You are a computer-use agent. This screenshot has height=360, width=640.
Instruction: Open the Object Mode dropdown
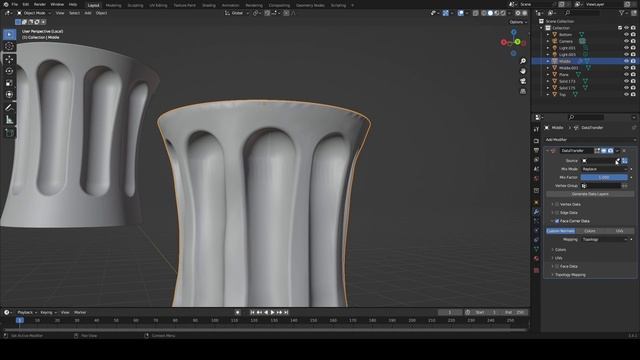pyautogui.click(x=34, y=13)
